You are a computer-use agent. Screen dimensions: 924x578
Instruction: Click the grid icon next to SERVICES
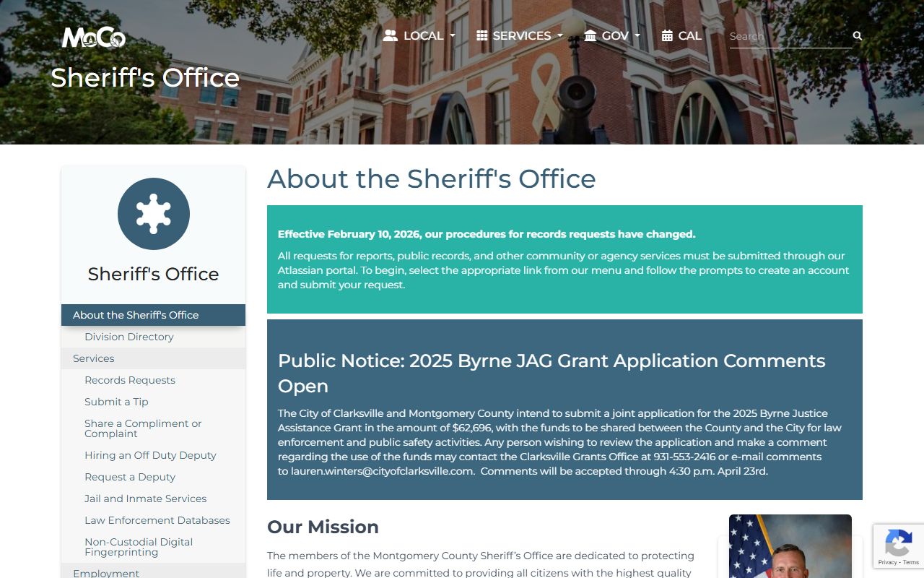coord(482,35)
